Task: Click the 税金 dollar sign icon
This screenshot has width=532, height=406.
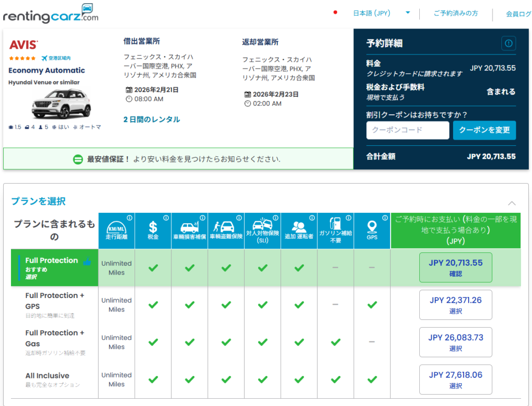Action: coord(153,227)
